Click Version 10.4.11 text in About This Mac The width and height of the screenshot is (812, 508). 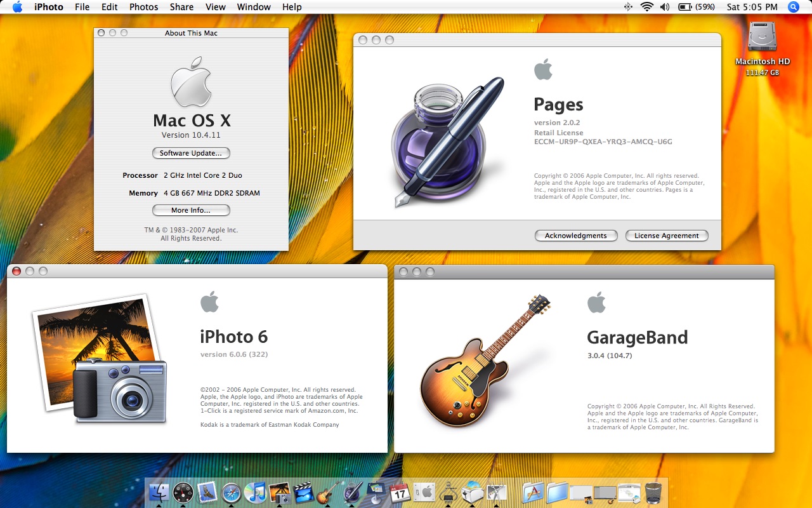pyautogui.click(x=191, y=135)
